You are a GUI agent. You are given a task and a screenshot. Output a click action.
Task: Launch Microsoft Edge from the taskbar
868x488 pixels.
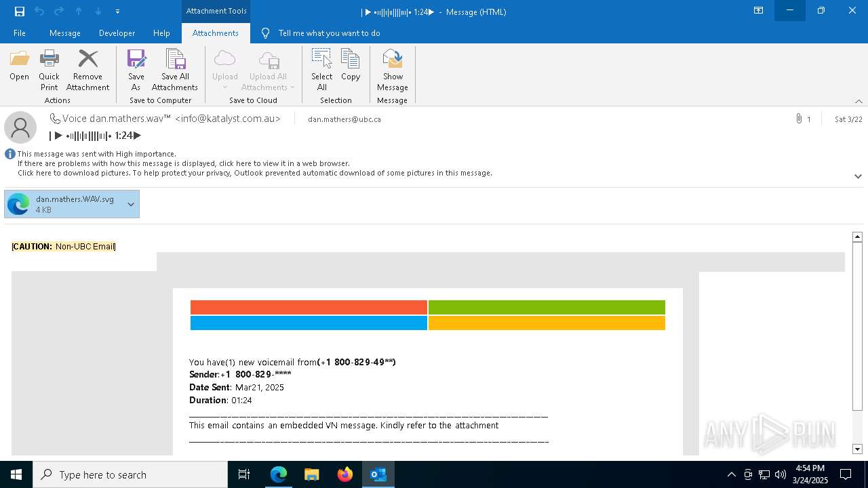pos(279,474)
